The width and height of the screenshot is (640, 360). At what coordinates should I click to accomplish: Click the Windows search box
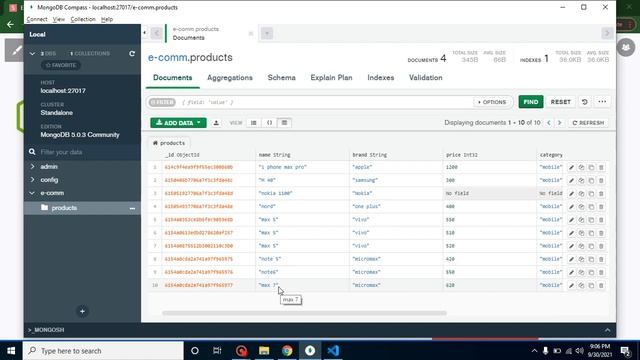[x=103, y=351]
